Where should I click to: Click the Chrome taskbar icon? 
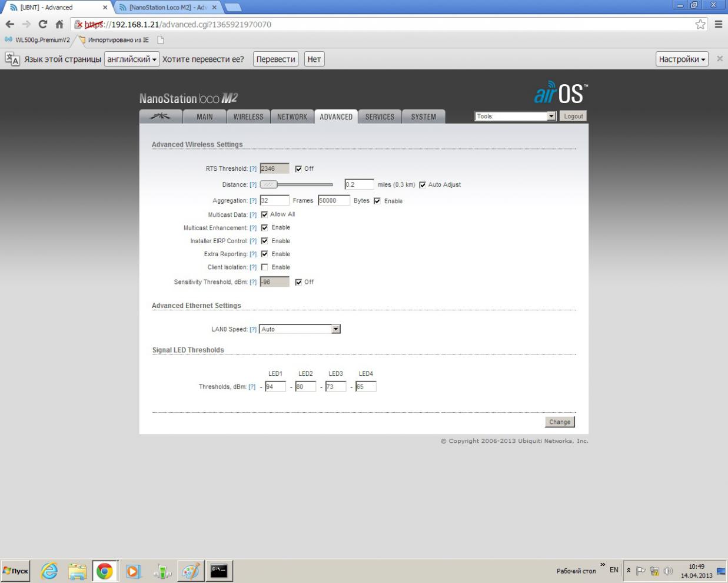pos(105,571)
